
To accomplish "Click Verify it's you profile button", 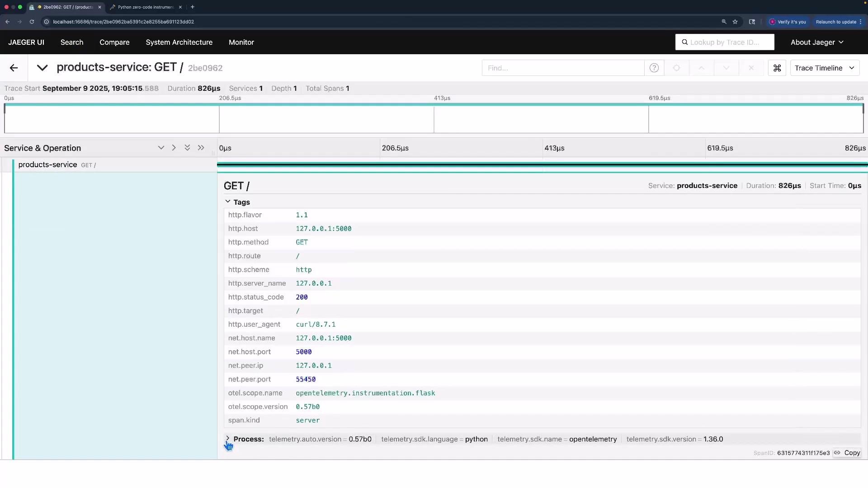I will (x=788, y=22).
